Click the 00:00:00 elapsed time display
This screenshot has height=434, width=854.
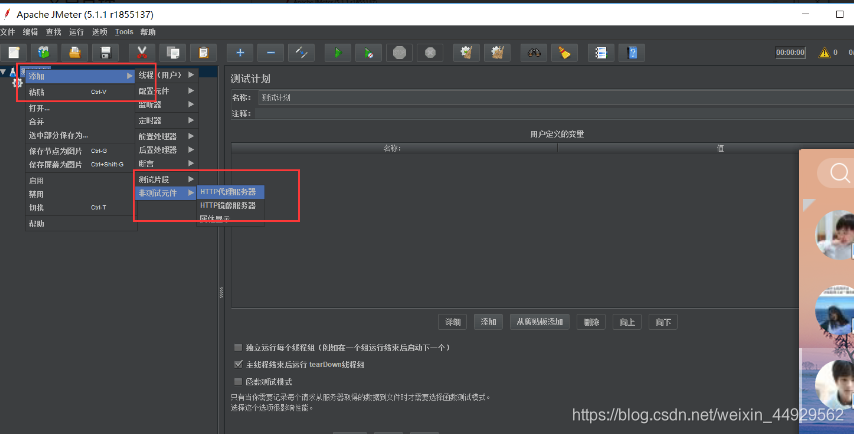790,52
